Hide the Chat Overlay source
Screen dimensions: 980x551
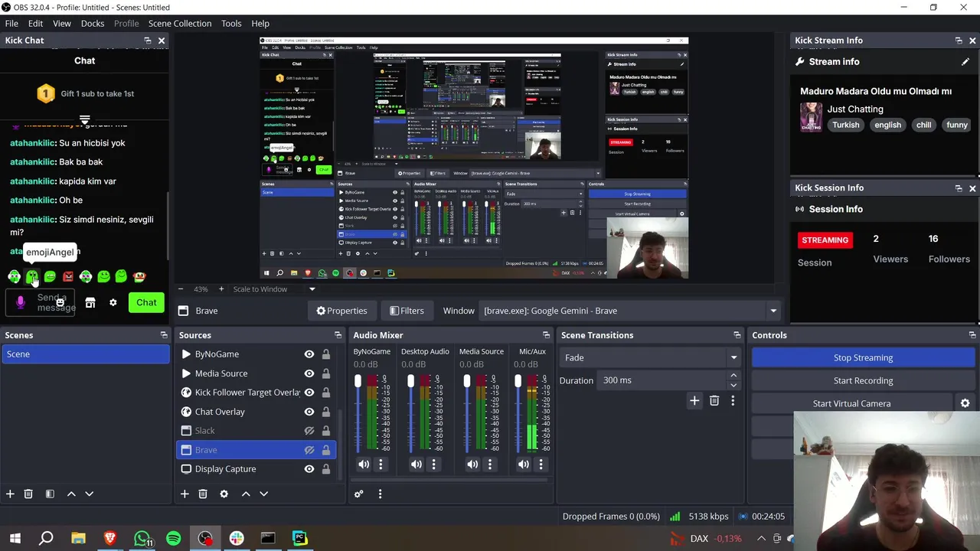click(309, 412)
